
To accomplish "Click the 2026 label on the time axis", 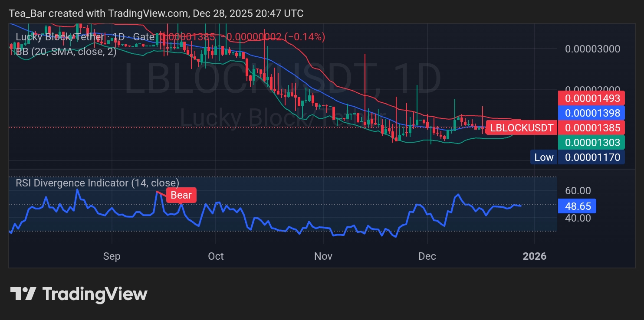I will point(535,256).
